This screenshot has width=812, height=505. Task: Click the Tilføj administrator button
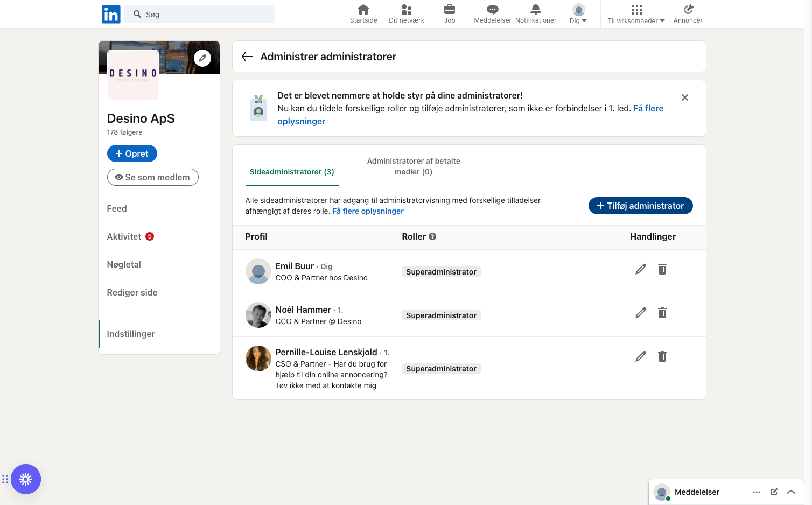pyautogui.click(x=641, y=206)
